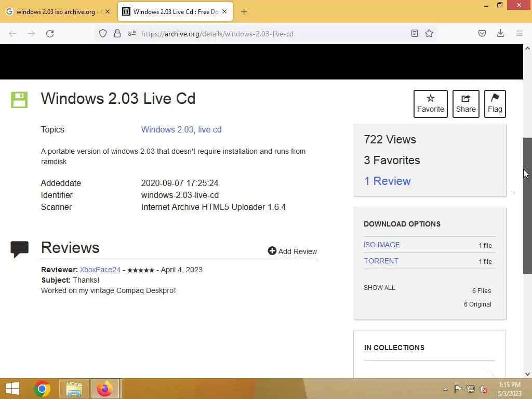Click the 6 Original files text
The width and height of the screenshot is (532, 399).
[478, 304]
